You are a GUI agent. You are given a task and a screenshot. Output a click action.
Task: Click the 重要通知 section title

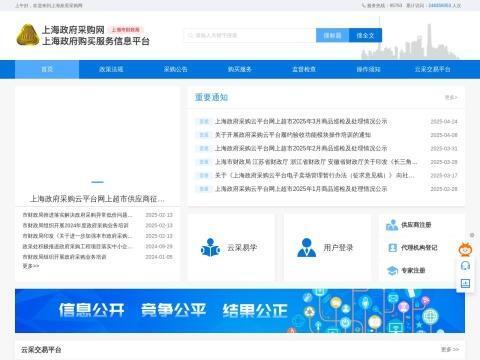pos(211,97)
